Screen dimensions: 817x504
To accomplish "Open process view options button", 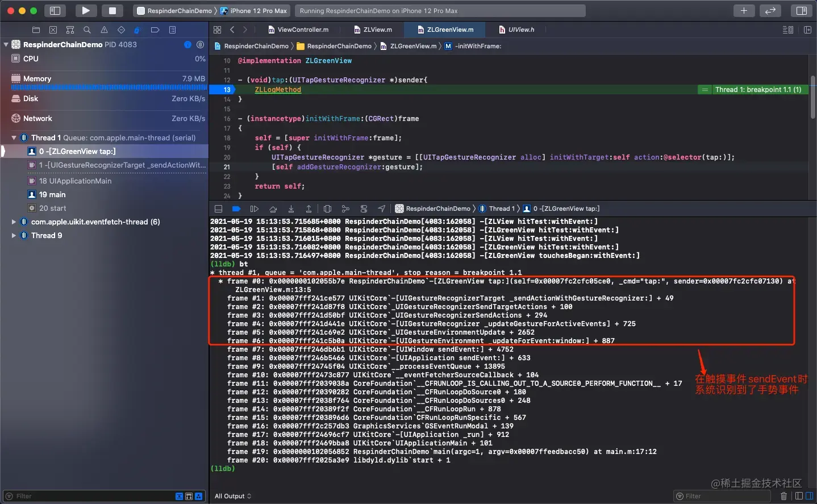I will pos(200,44).
